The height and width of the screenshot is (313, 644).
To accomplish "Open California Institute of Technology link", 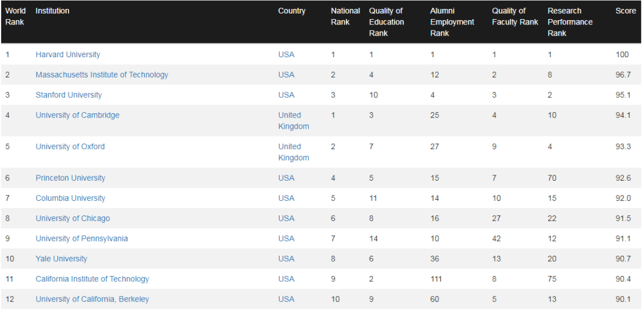I will [x=92, y=279].
